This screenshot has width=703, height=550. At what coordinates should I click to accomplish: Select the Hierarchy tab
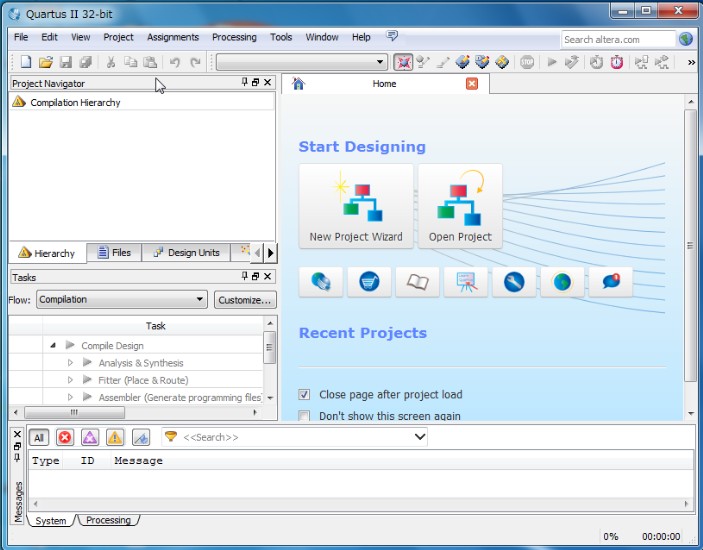tap(47, 253)
